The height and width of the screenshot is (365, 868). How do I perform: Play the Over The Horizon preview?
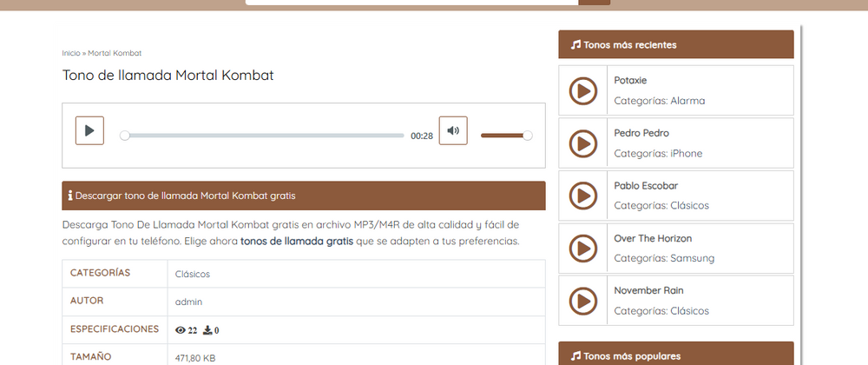583,249
